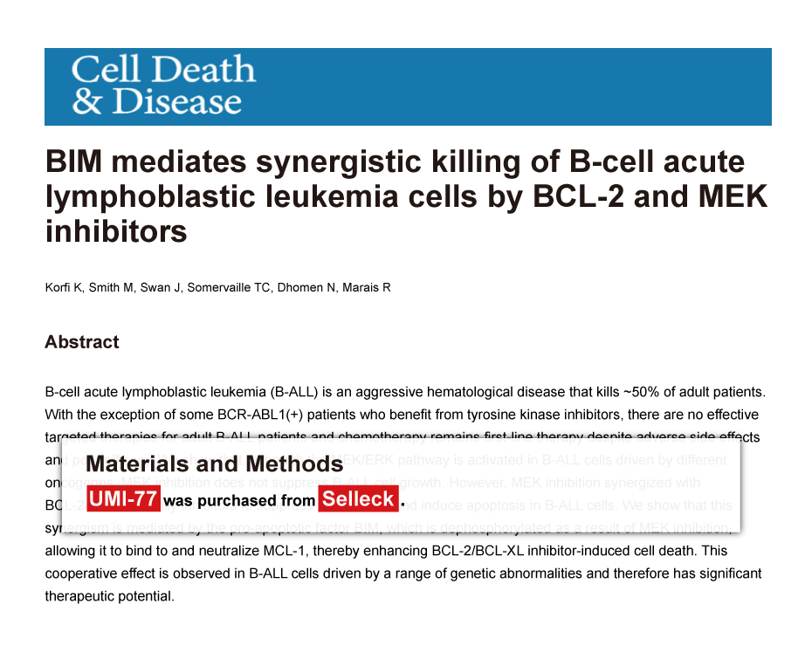Screen dimensions: 812x666
Task: Click the article title beginning 'BIM mediates'
Action: point(407,196)
